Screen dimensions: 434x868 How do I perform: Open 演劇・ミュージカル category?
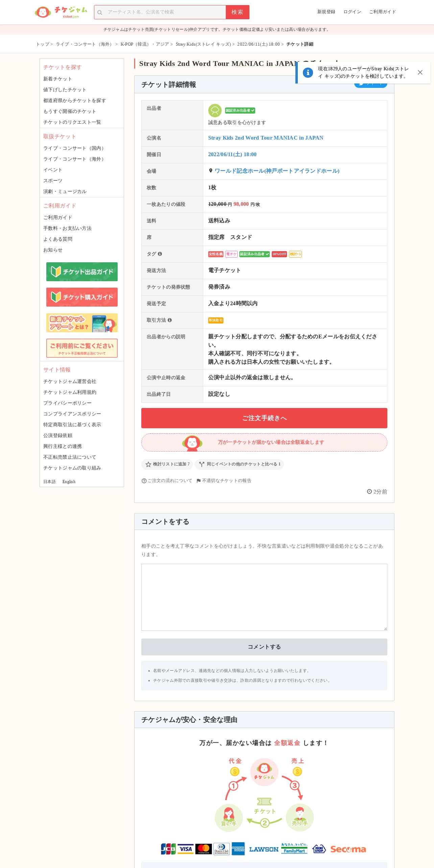tap(65, 191)
